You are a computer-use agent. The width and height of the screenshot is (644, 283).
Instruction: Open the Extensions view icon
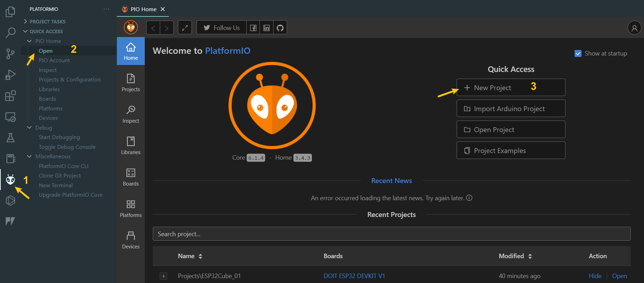(10, 95)
